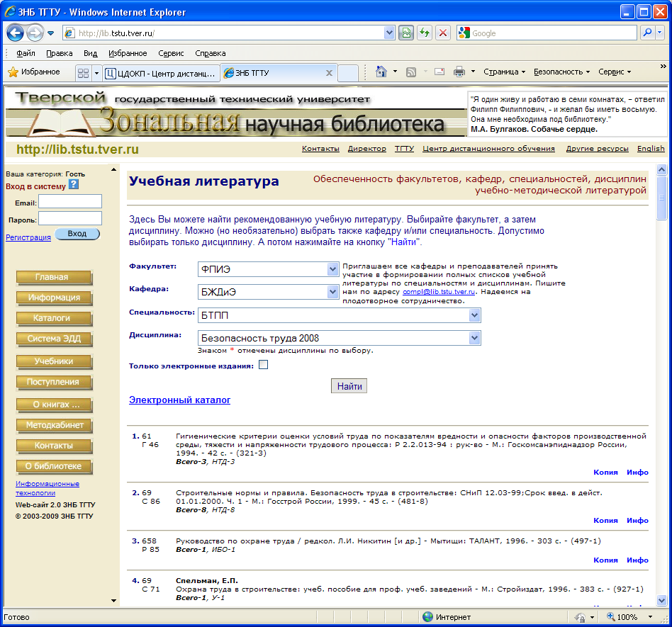The image size is (672, 627).
Task: Start a search with the magnifier icon
Action: pos(648,33)
